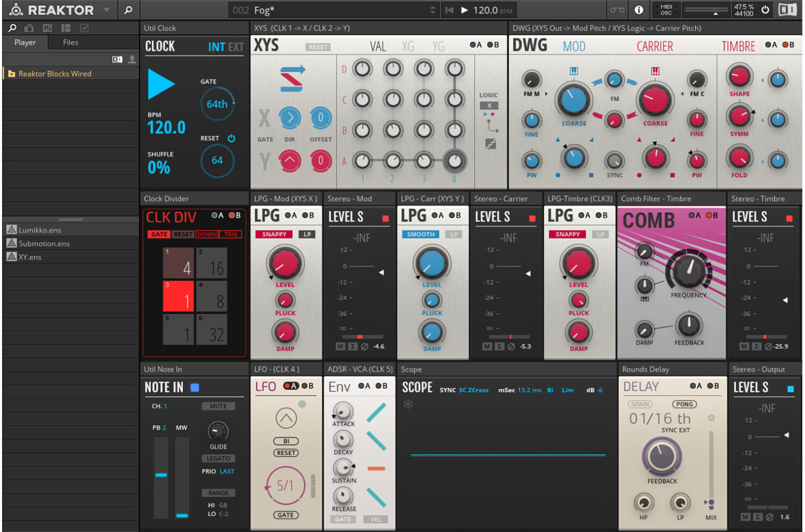Screen dimensions: 805x532
Task: Open the recorder tape icon
Action: click(x=617, y=10)
